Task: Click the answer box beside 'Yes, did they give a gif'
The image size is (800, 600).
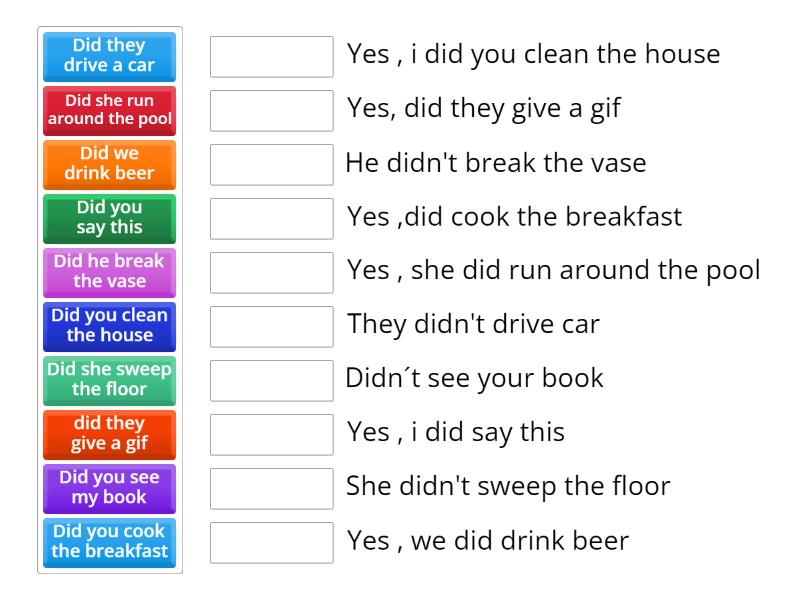Action: (x=271, y=111)
